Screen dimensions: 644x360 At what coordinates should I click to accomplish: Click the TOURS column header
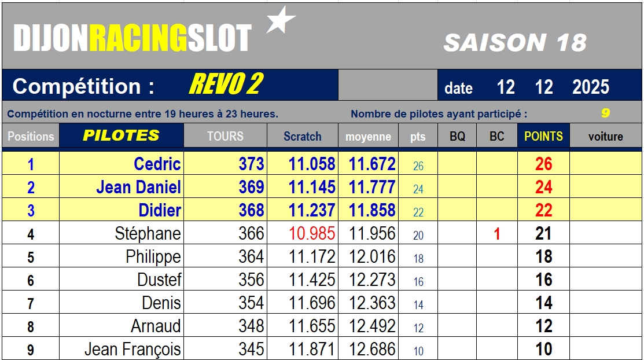[x=225, y=136]
